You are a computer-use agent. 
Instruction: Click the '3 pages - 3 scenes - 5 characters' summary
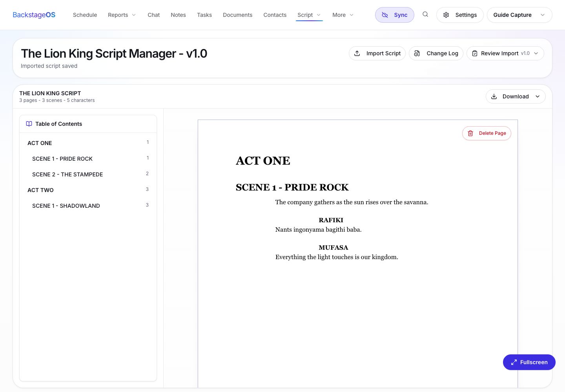(x=57, y=100)
